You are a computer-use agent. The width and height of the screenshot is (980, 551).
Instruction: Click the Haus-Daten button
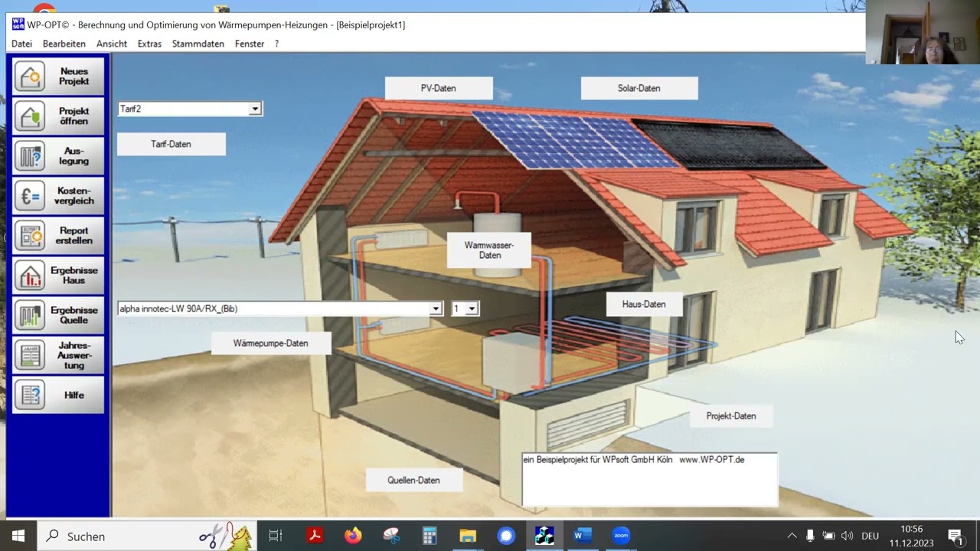point(644,304)
